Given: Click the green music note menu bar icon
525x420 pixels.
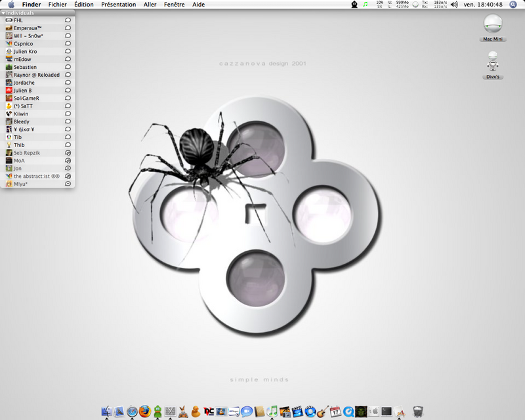Looking at the screenshot, I should click(366, 5).
